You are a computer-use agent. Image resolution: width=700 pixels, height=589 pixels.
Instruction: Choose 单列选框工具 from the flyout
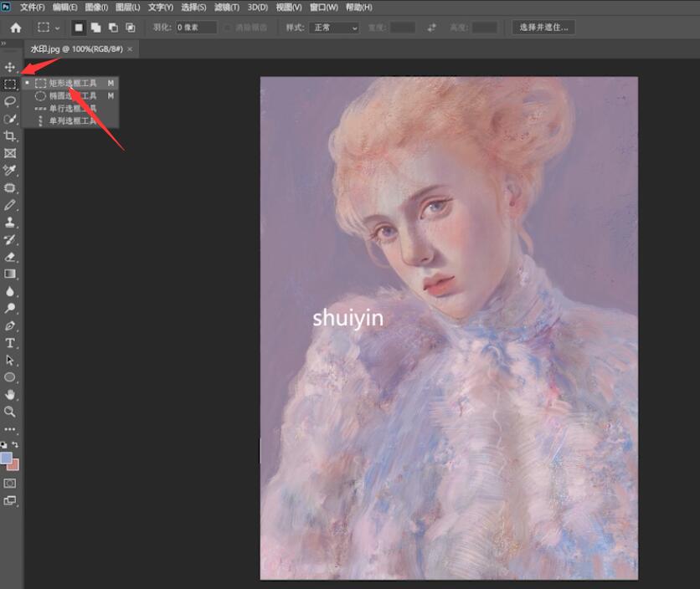tap(71, 121)
